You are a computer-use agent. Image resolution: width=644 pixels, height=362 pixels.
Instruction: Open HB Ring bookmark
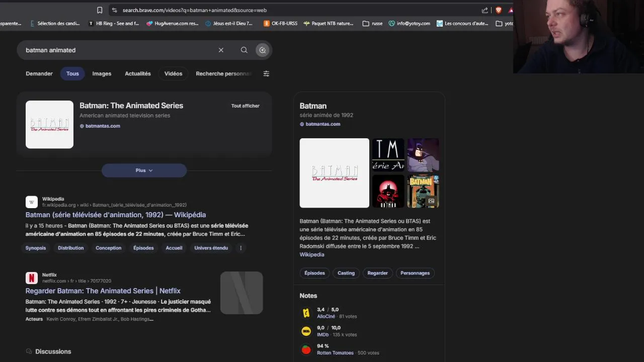coord(113,23)
